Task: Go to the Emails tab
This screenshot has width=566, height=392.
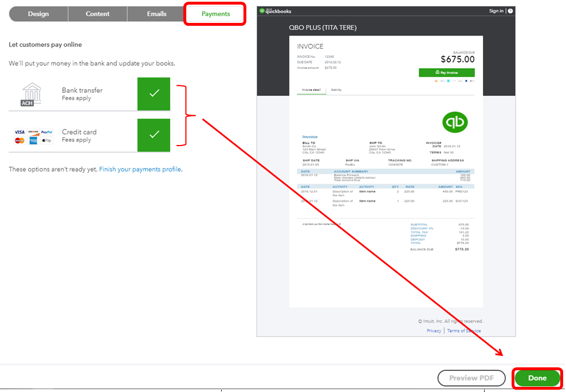Action: click(x=156, y=14)
